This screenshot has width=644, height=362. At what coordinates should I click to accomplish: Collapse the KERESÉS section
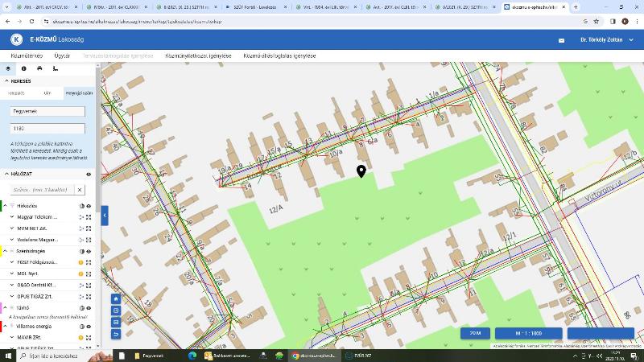tap(6, 81)
